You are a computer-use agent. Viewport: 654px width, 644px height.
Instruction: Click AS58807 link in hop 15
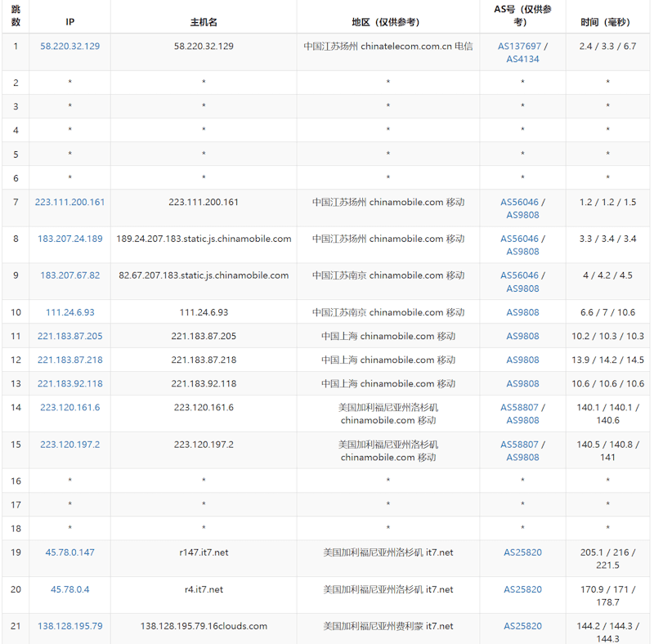coord(519,445)
